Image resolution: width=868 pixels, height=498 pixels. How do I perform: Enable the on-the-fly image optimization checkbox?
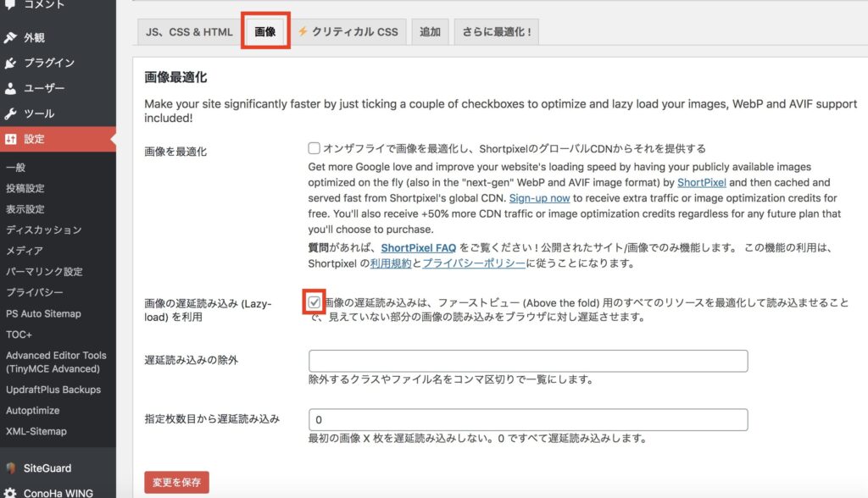(314, 148)
